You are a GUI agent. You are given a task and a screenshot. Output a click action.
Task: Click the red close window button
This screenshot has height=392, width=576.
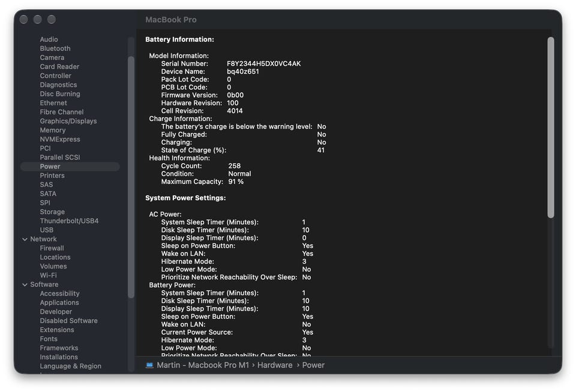point(23,19)
